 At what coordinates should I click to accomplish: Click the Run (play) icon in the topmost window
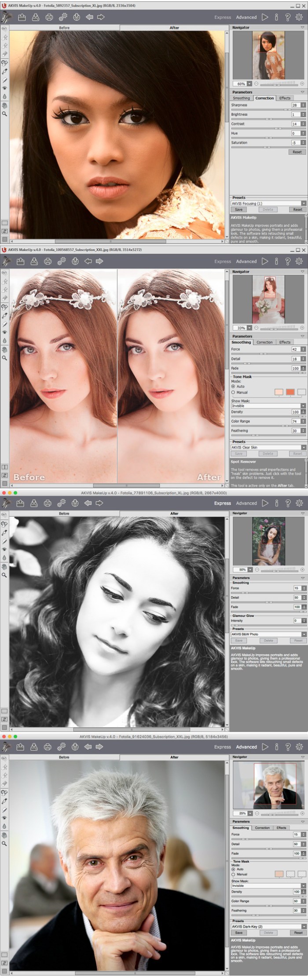tap(264, 17)
